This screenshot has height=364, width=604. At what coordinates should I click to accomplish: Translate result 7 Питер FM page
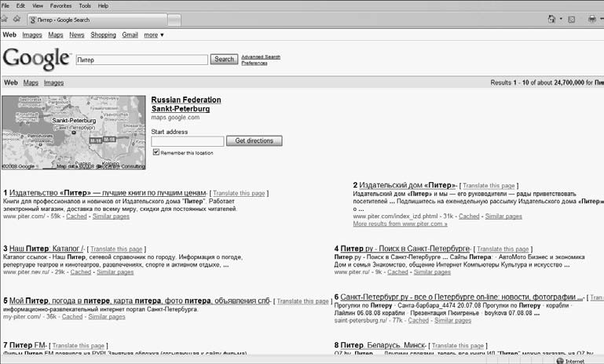pos(79,345)
